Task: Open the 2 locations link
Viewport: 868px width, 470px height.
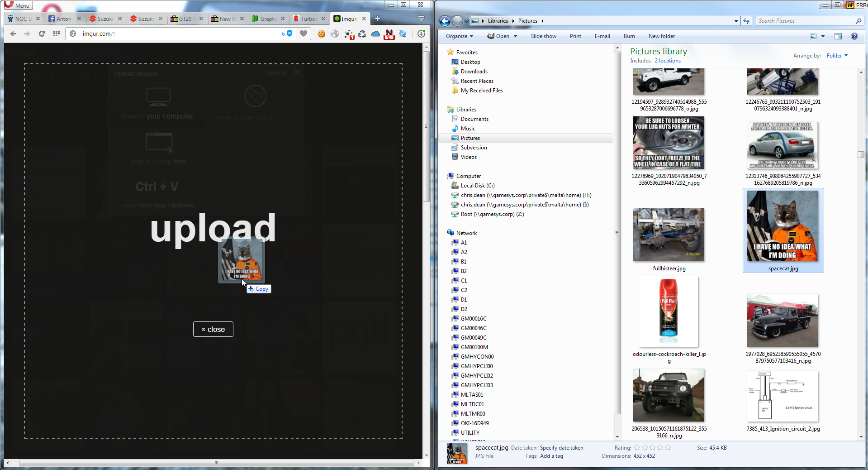Action: 668,61
